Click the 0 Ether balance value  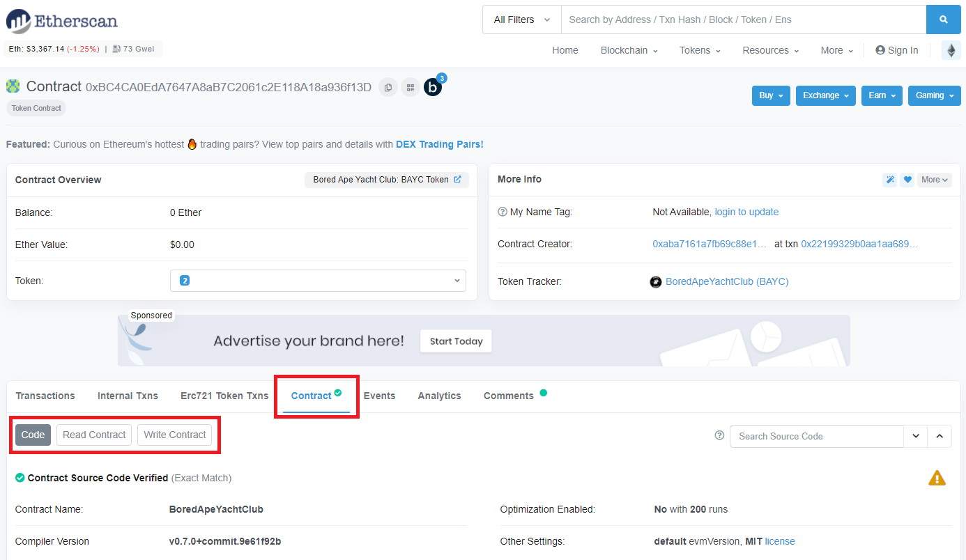[185, 212]
